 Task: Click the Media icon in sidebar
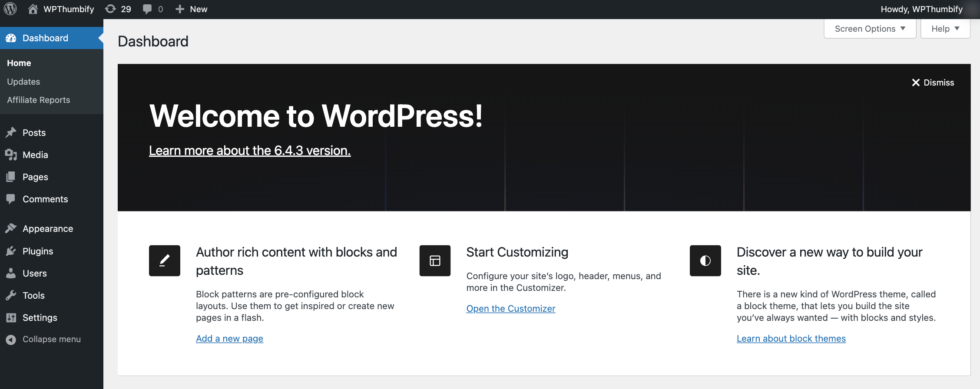(11, 155)
